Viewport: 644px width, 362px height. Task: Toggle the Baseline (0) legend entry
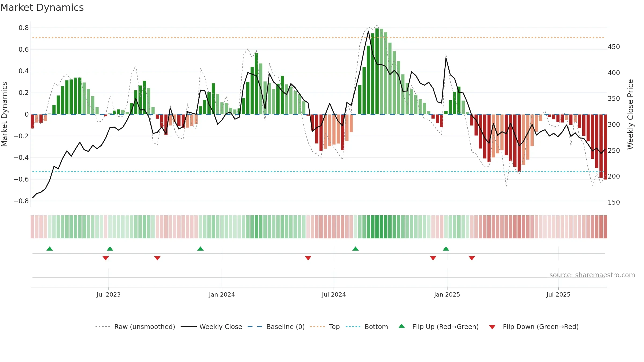point(276,327)
